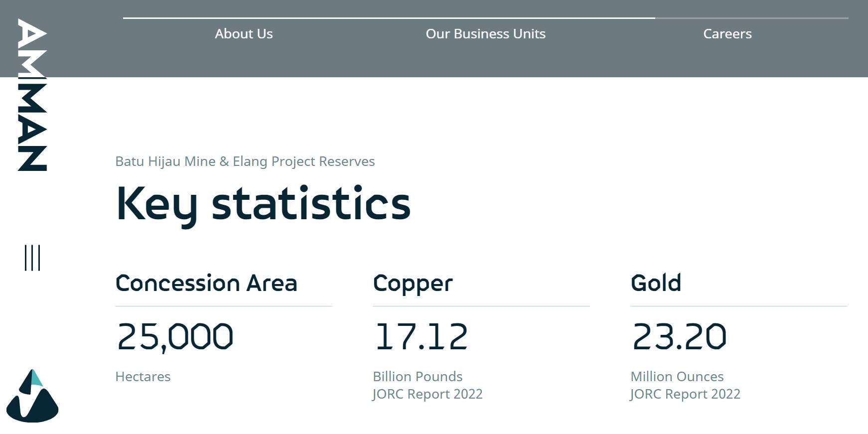Click the 'Hectares' unit text
868x434 pixels.
(x=143, y=377)
